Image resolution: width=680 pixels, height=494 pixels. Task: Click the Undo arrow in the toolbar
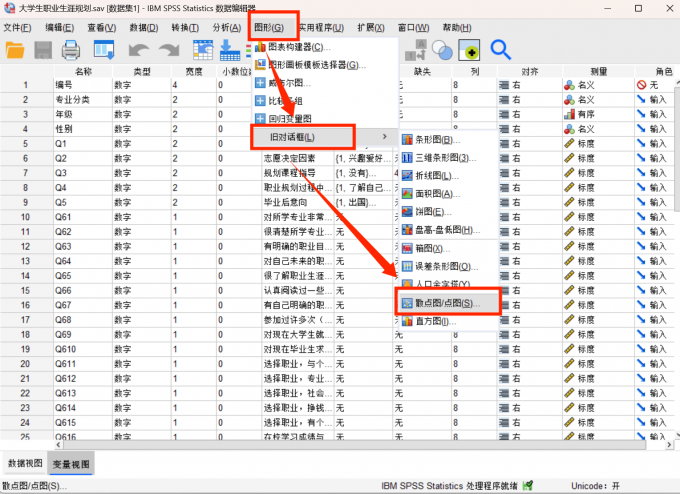[x=139, y=50]
